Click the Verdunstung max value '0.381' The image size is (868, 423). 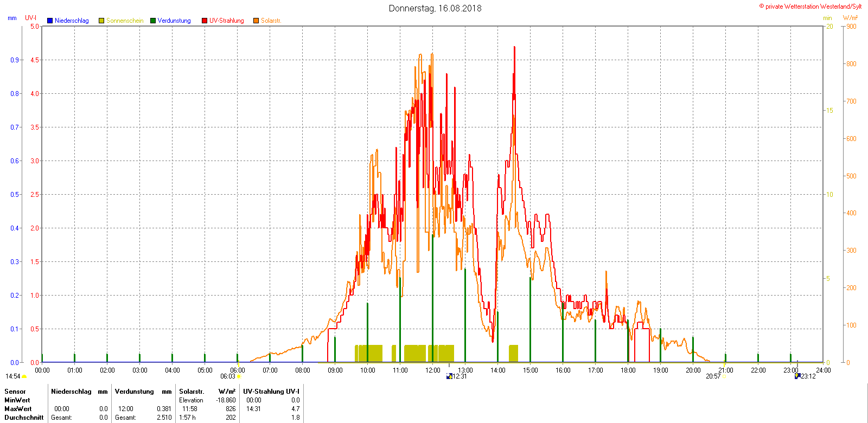click(164, 409)
